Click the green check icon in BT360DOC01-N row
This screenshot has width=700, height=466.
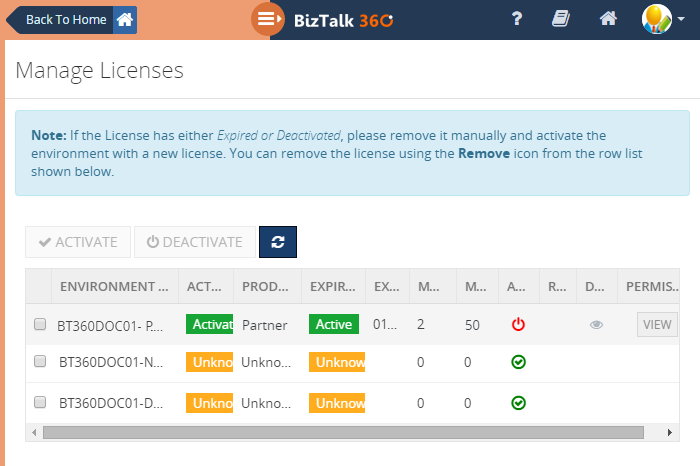coord(518,362)
